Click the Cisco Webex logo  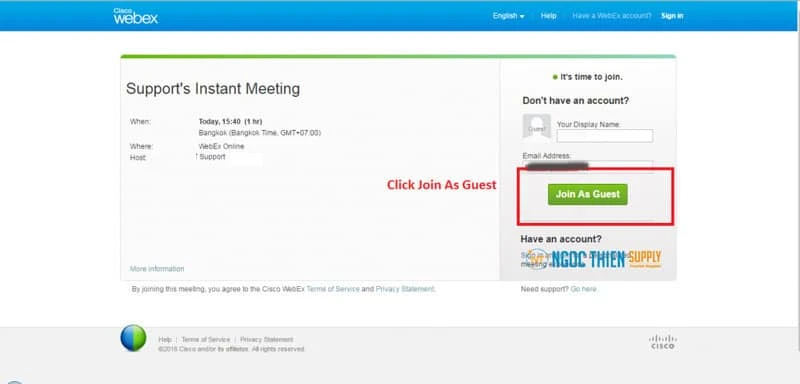tap(135, 16)
